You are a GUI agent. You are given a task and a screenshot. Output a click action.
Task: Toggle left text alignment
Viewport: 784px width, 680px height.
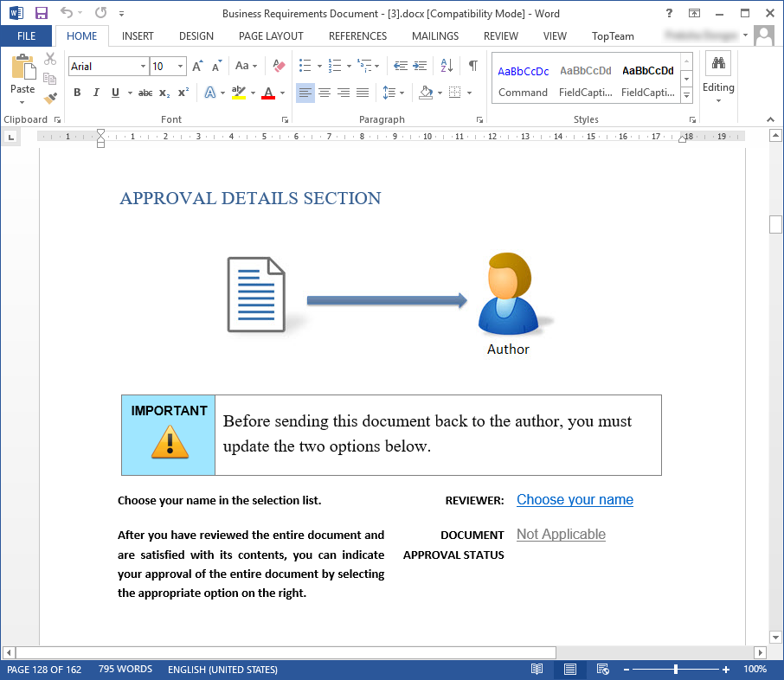tap(305, 93)
